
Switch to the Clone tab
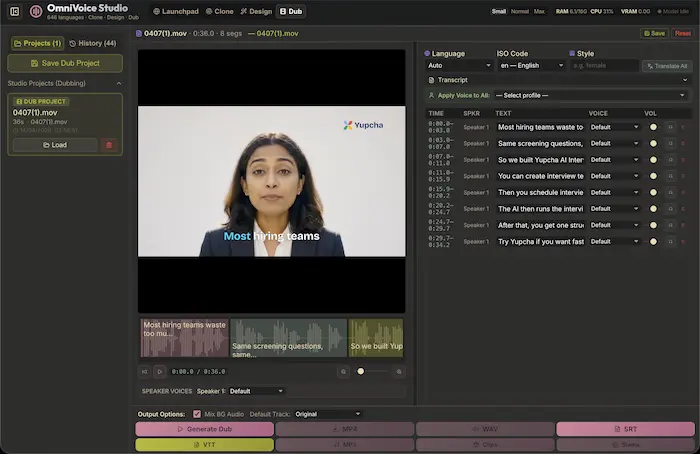220,11
